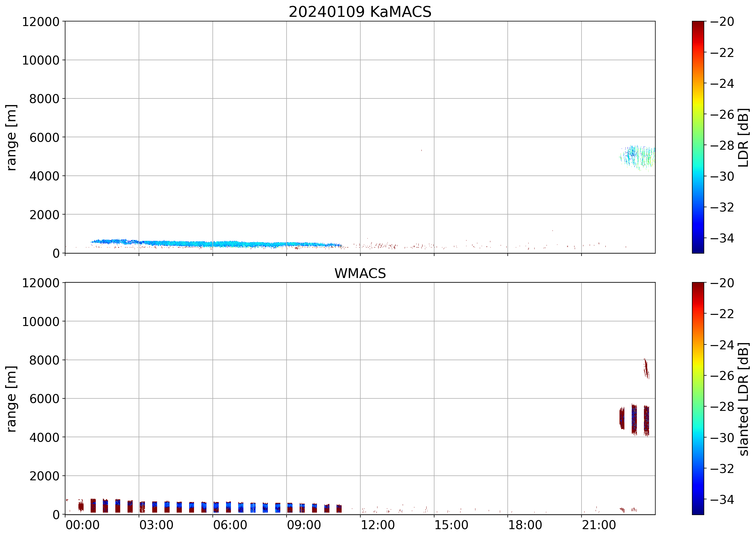The image size is (756, 537).
Task: Click the top LDR colorbar
Action: pyautogui.click(x=698, y=137)
